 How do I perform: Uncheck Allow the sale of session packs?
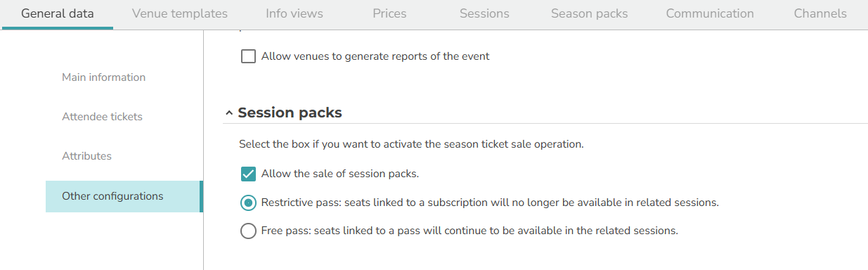click(248, 174)
